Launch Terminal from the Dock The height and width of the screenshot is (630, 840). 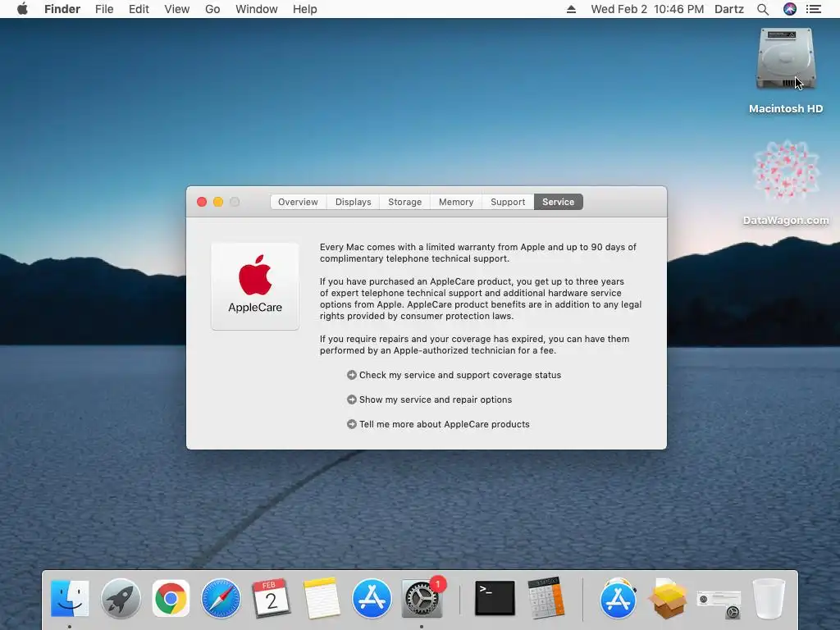pyautogui.click(x=495, y=598)
